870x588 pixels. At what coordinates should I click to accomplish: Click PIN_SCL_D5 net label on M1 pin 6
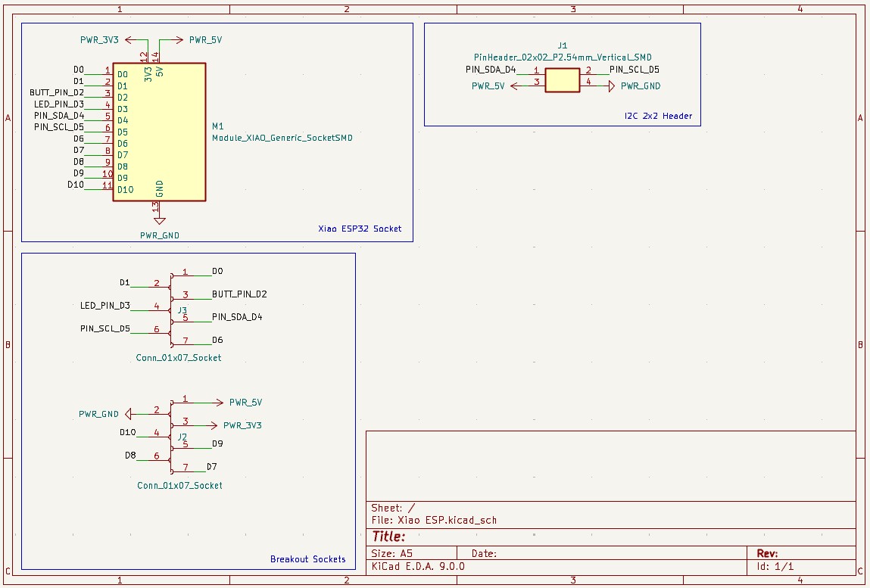click(x=59, y=127)
